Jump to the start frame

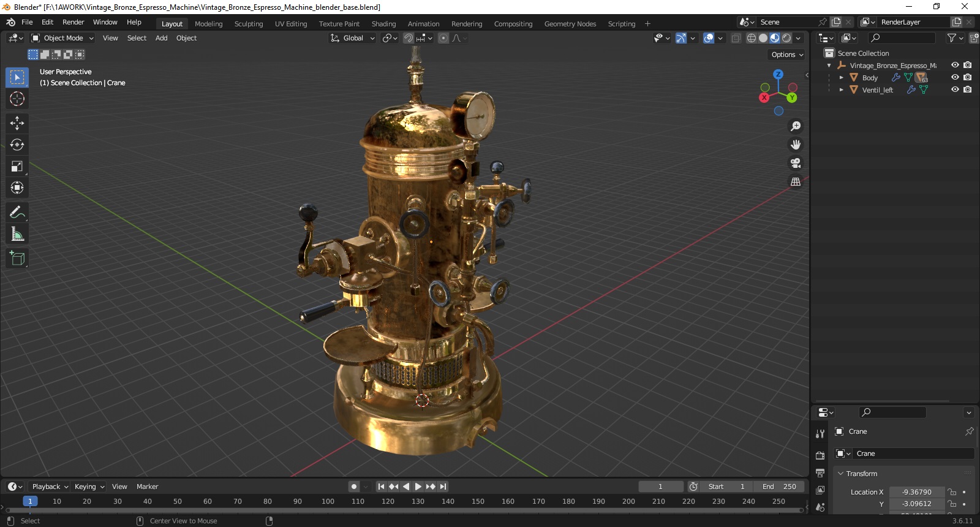coord(381,487)
